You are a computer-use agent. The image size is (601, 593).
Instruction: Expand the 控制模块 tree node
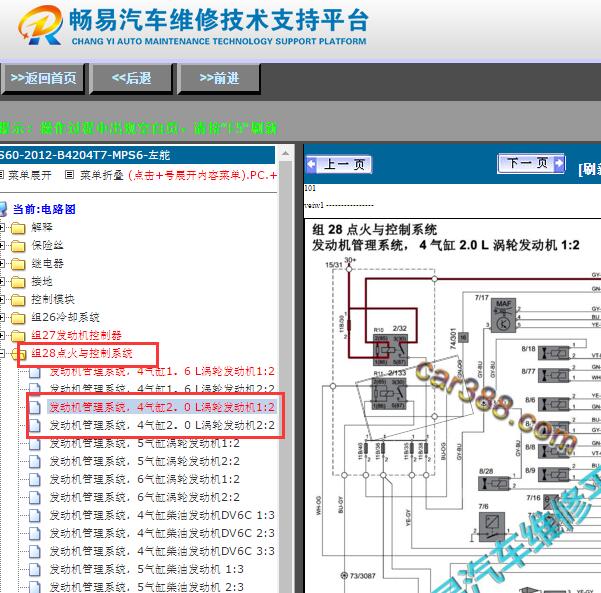(x=2, y=300)
